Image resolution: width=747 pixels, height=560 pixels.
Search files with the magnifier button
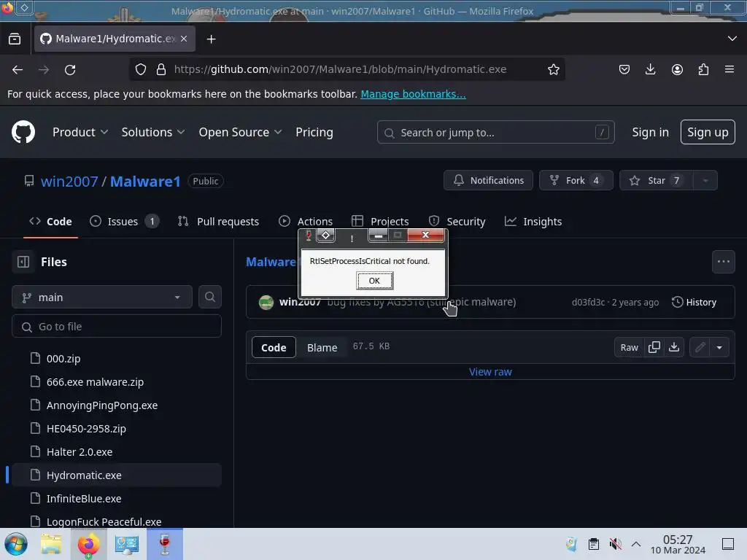[209, 297]
